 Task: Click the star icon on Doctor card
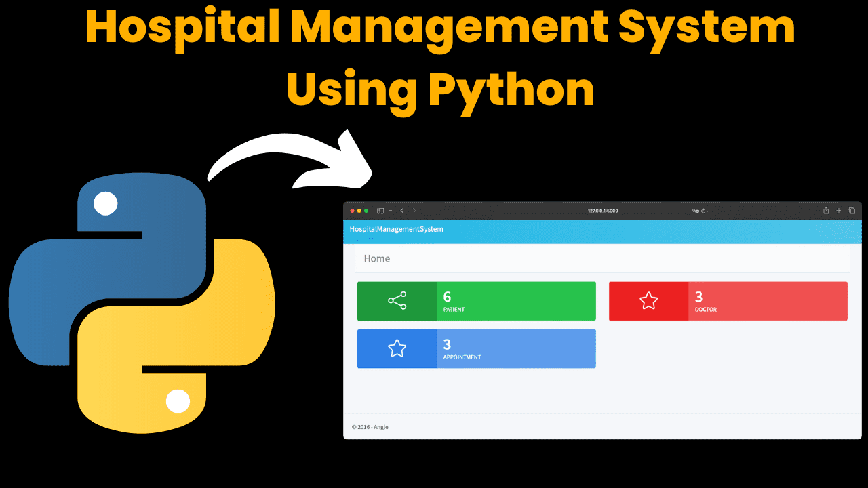tap(649, 301)
